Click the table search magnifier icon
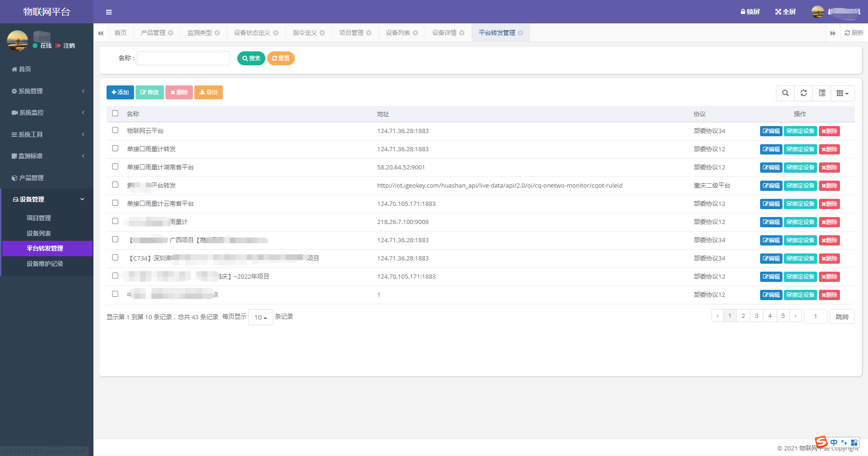Screen dimensions: 868x456 point(785,93)
